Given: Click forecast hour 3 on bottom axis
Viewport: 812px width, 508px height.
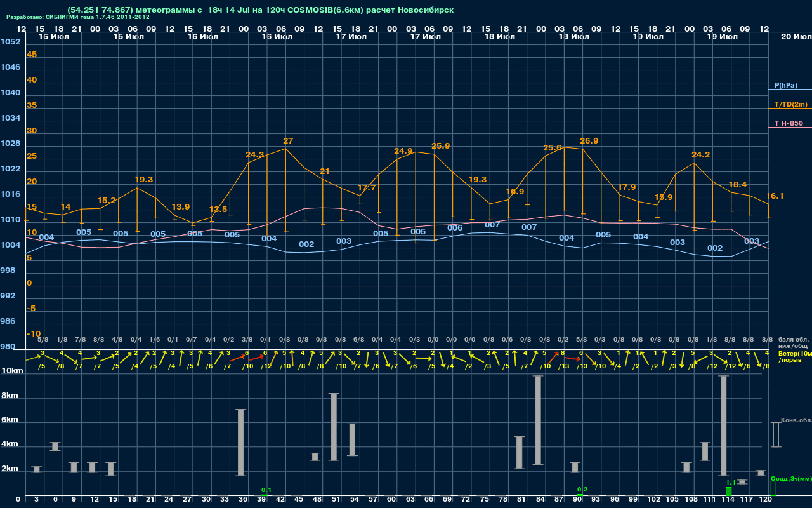Looking at the screenshot, I should click(36, 500).
